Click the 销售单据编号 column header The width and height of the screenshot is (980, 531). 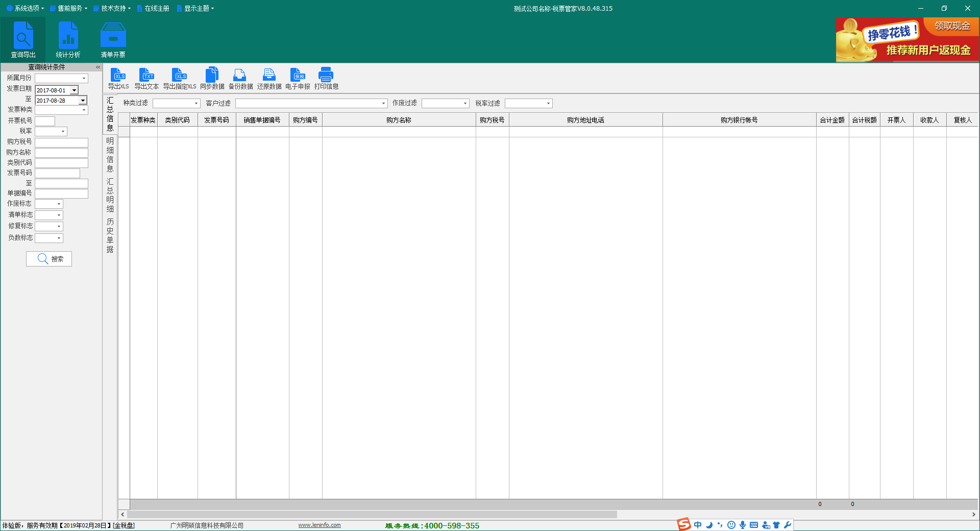[262, 120]
